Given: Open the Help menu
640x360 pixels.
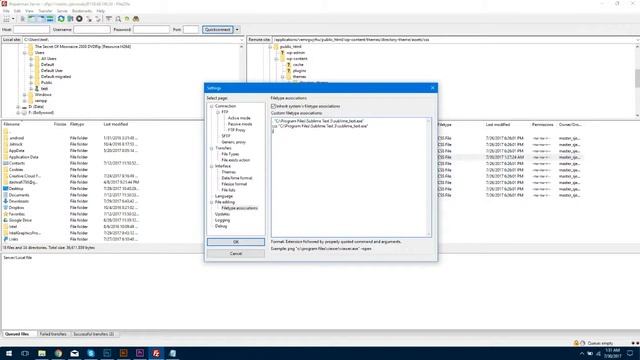Looking at the screenshot, I should 100,11.
